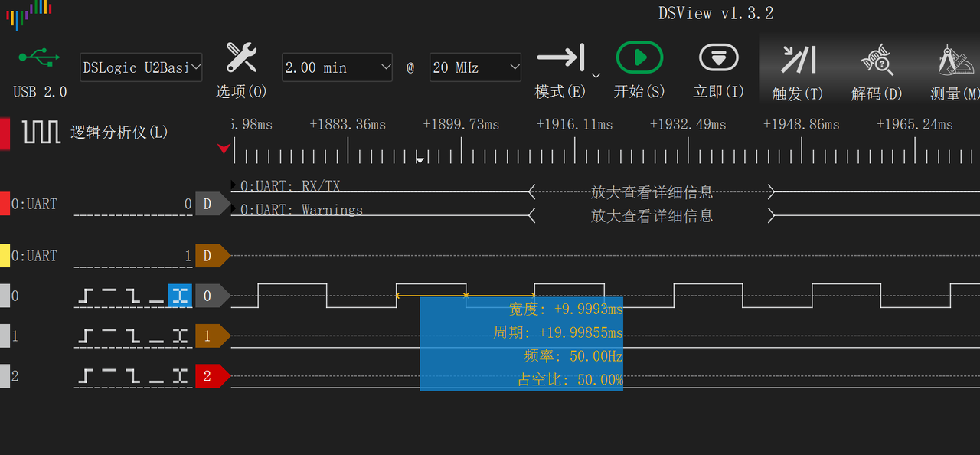Change sample rate via the 20 MHz dropdown
The width and height of the screenshot is (980, 455).
[x=475, y=67]
